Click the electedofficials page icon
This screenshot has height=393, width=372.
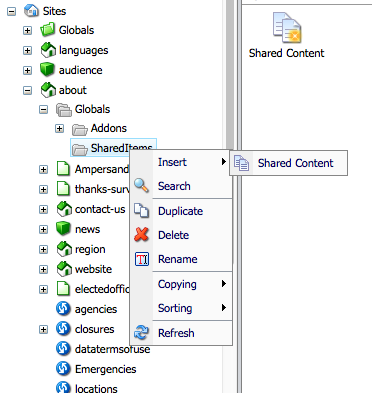(63, 289)
